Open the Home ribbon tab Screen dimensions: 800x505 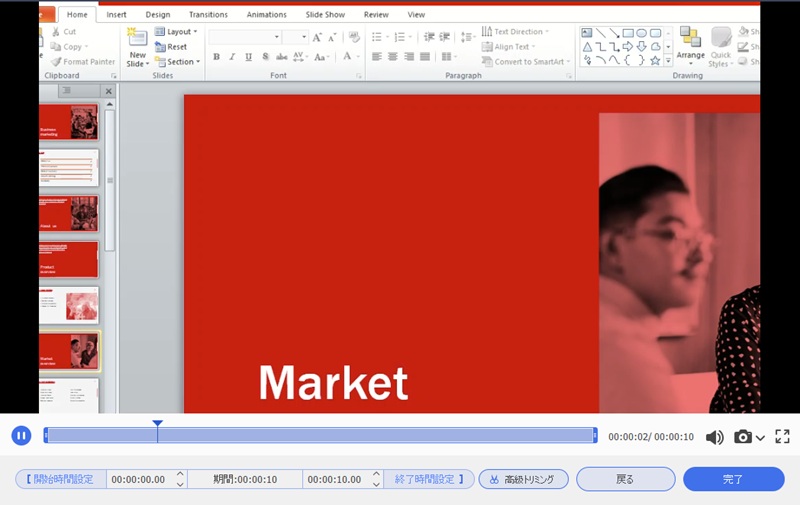pyautogui.click(x=77, y=15)
